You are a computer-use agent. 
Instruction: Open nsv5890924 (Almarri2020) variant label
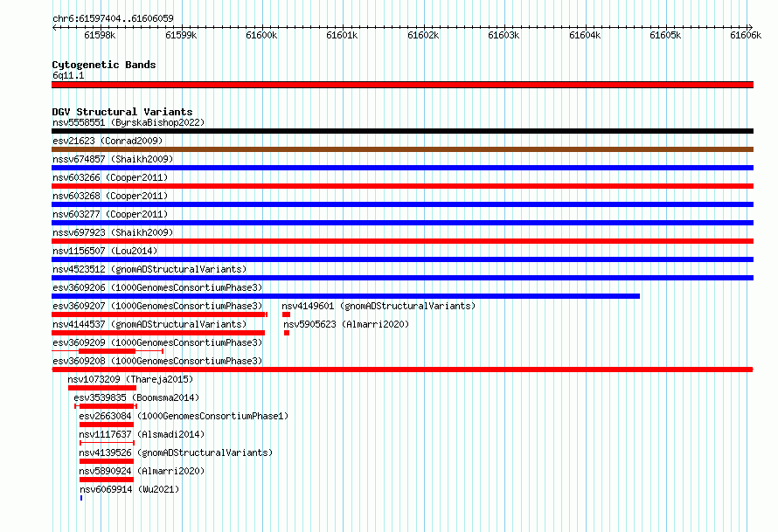point(142,471)
